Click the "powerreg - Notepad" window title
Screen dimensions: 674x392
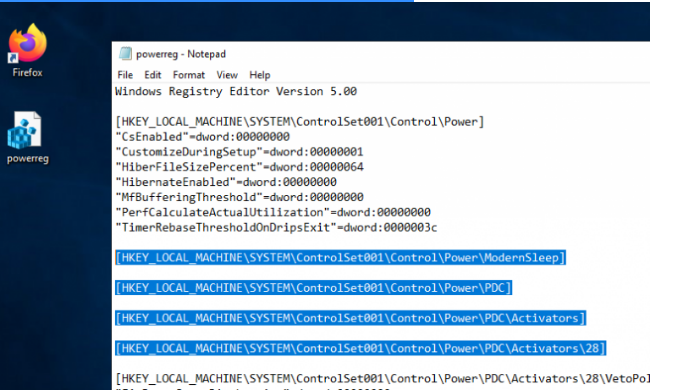point(181,54)
